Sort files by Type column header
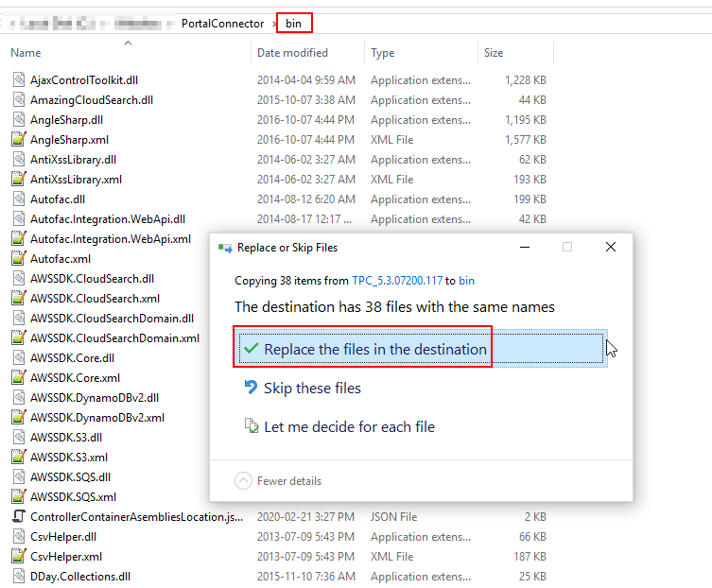Viewport: 712px width, 588px height. pyautogui.click(x=382, y=53)
